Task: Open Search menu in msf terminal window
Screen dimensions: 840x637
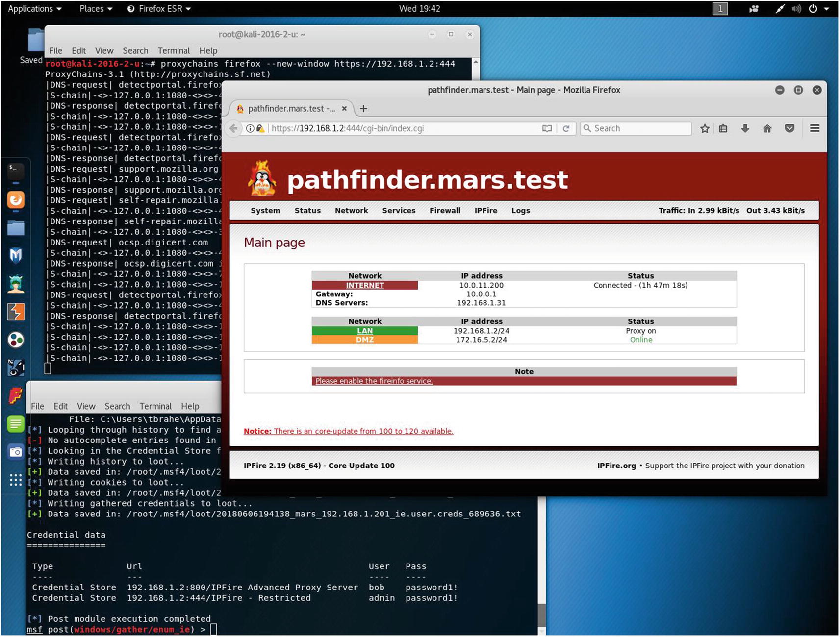Action: pos(117,406)
